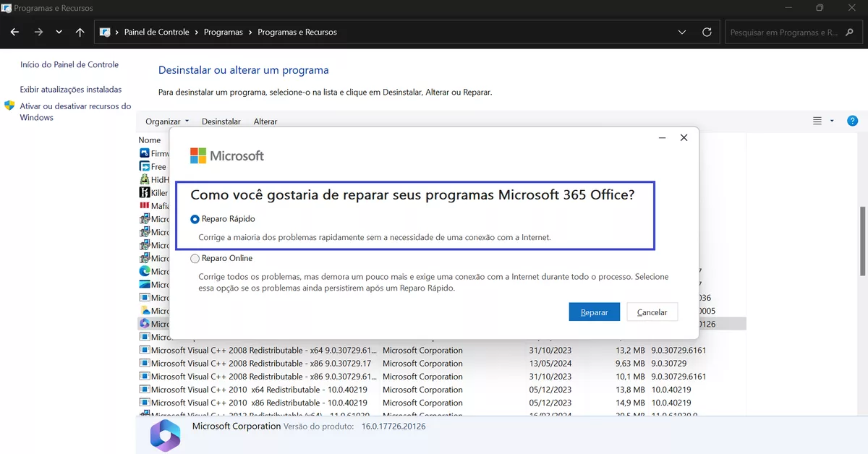
Task: Refresh the Programas e Recursos view
Action: tap(707, 33)
